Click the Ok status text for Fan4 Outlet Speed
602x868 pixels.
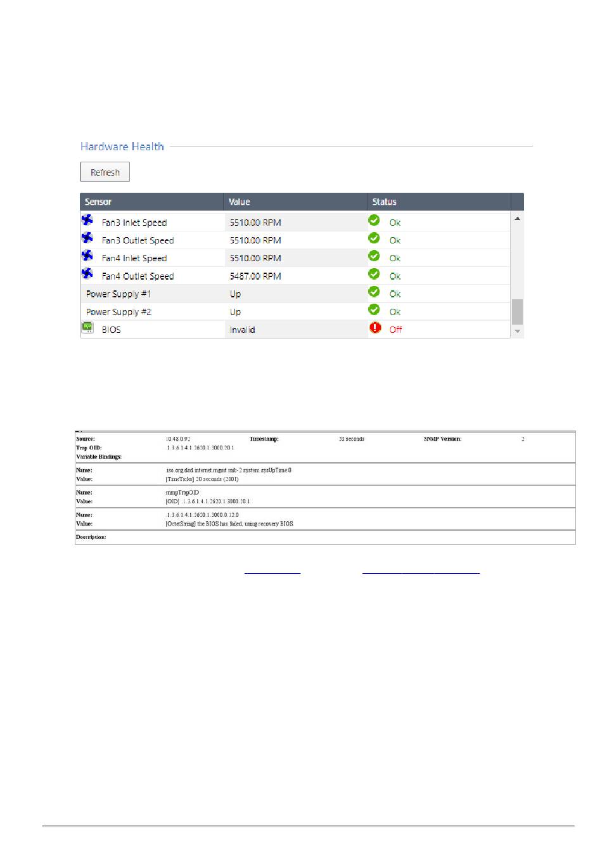(x=395, y=276)
